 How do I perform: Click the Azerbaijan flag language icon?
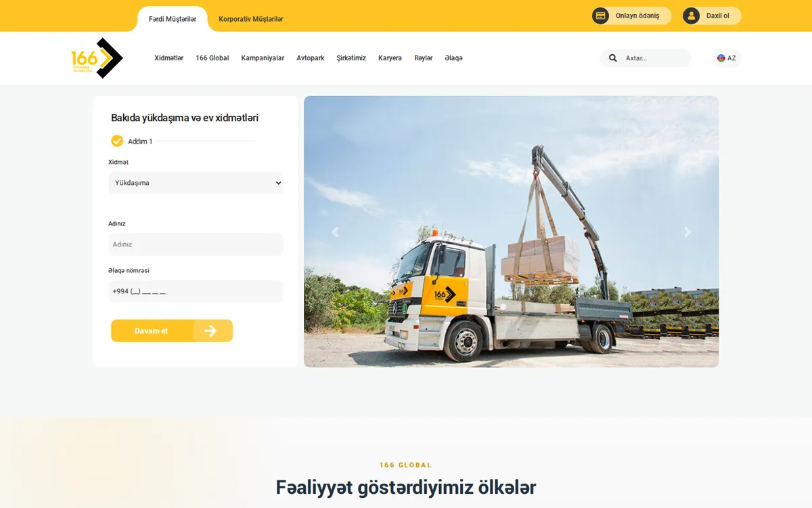[721, 58]
